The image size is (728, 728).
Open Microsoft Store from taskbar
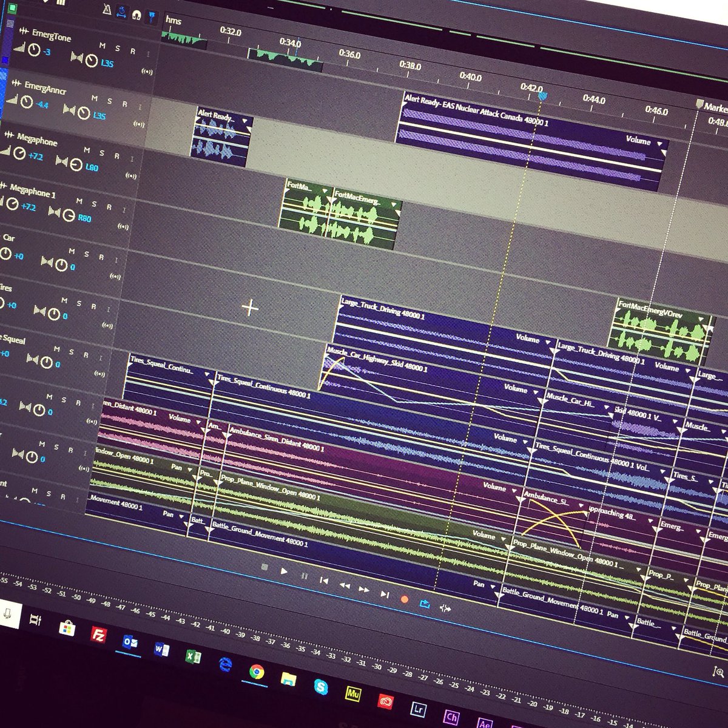coord(67,629)
